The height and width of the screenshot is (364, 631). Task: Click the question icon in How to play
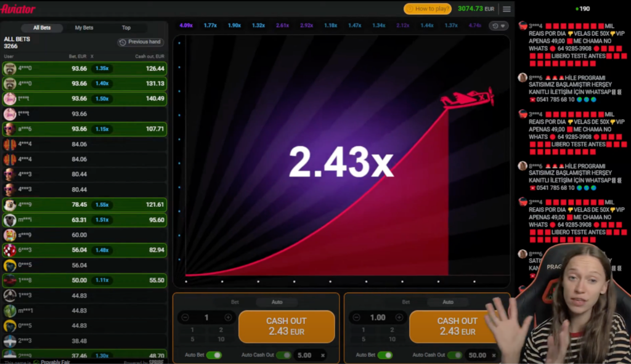(410, 9)
